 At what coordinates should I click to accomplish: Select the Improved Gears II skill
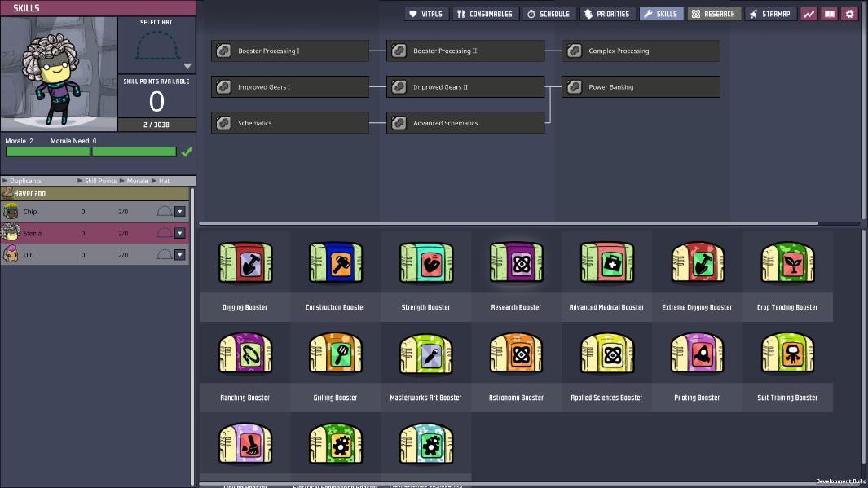coord(465,87)
